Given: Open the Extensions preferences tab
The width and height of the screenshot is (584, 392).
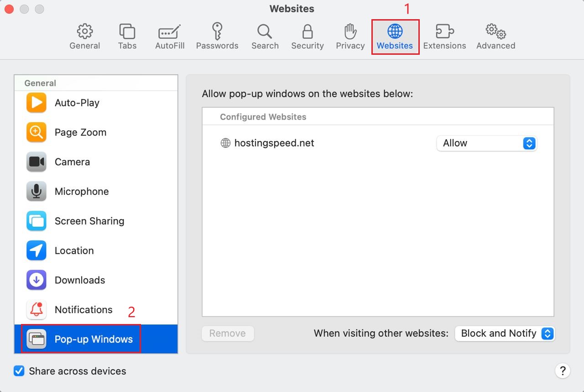Looking at the screenshot, I should click(x=444, y=36).
